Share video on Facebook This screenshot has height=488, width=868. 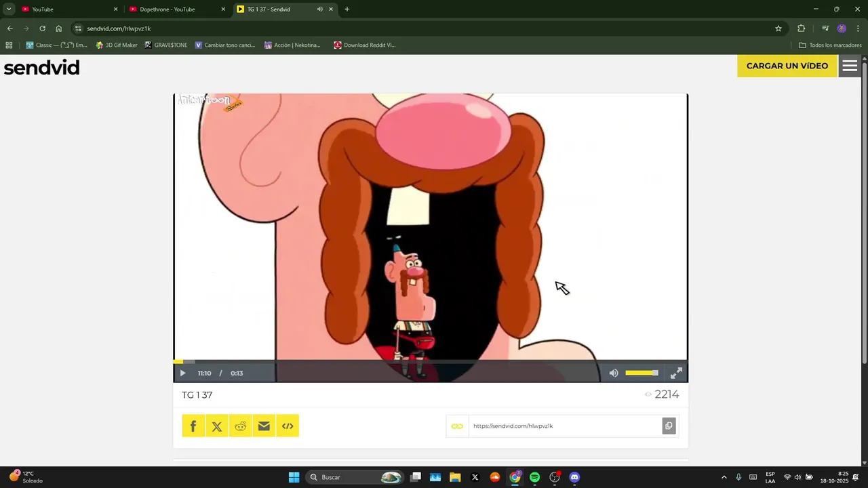click(193, 426)
